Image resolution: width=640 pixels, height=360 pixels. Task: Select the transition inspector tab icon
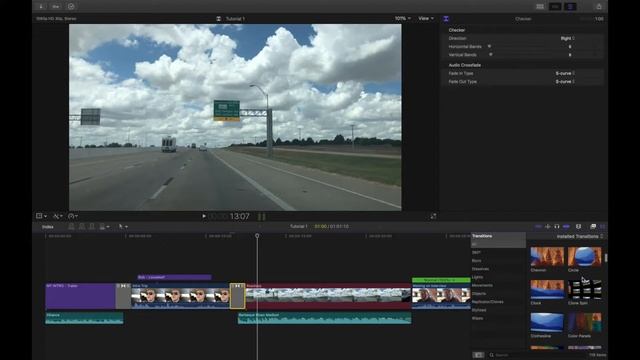pyautogui.click(x=446, y=19)
